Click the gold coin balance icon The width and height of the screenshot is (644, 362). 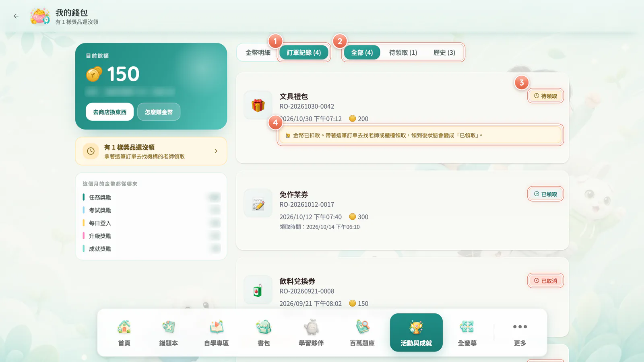[94, 74]
